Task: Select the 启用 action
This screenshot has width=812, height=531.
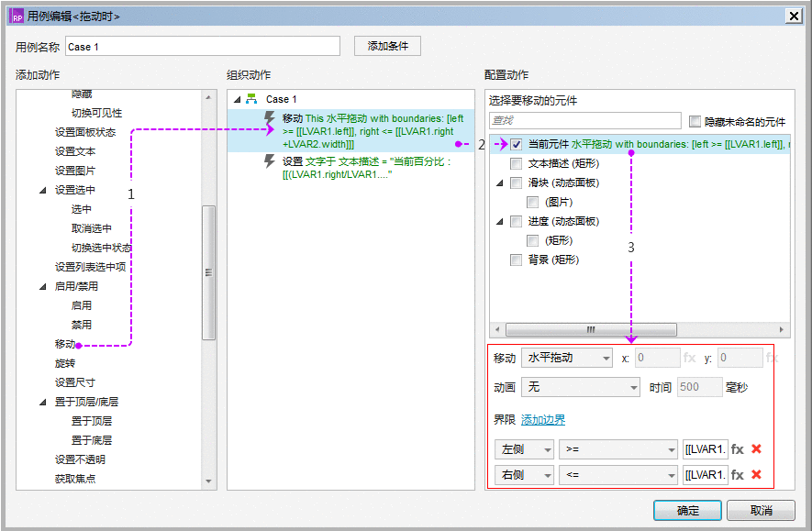Action: pos(82,305)
